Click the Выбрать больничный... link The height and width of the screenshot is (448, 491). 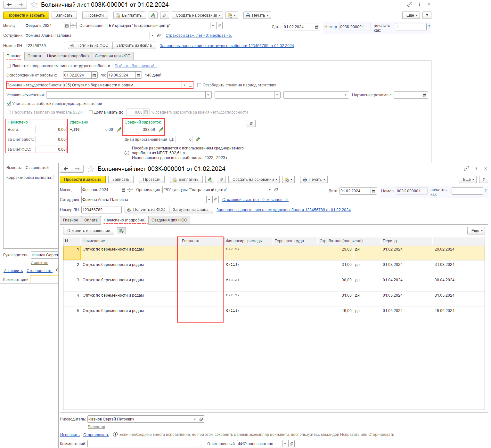point(136,66)
